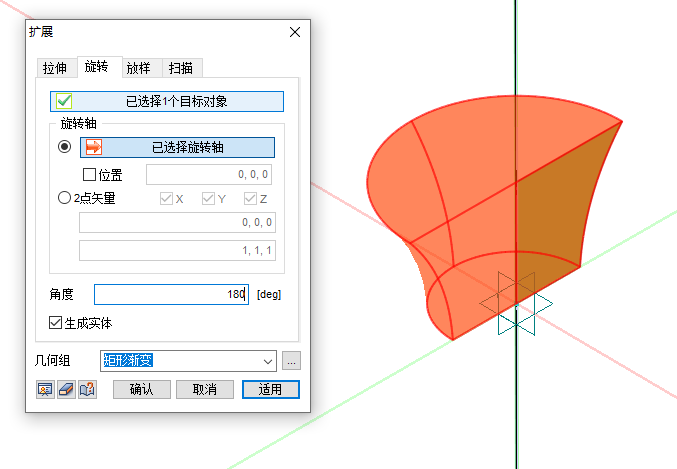Screen dimensions: 677x469
Task: Click the 已选择1个目标对象 selection button
Action: click(167, 101)
